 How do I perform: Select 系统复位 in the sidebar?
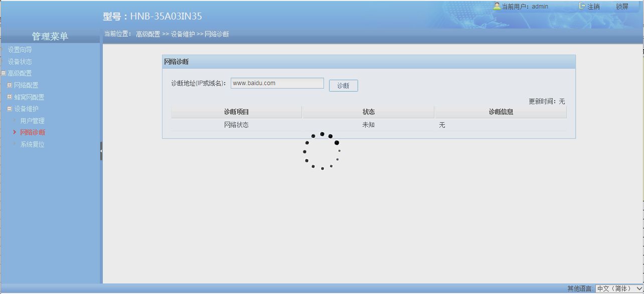32,144
